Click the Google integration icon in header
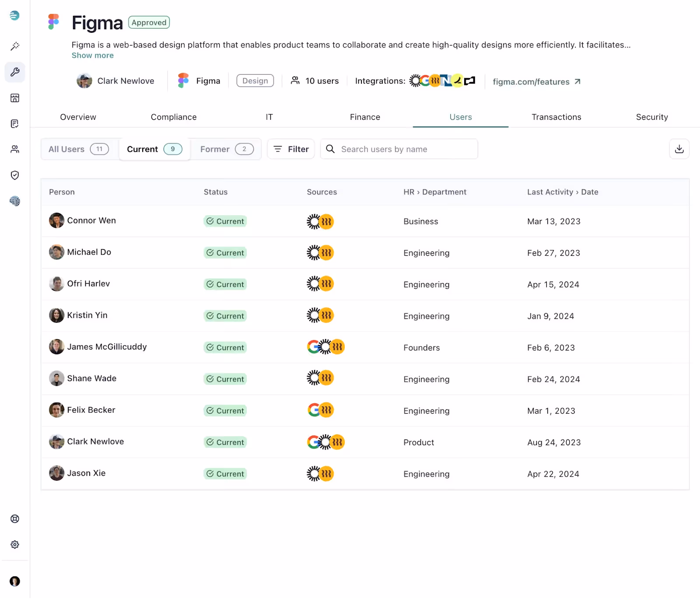This screenshot has width=700, height=611. pyautogui.click(x=425, y=80)
